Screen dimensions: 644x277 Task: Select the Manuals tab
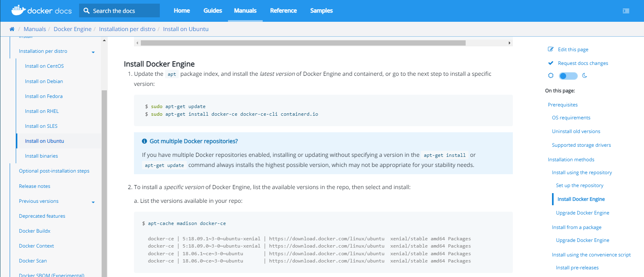245,10
